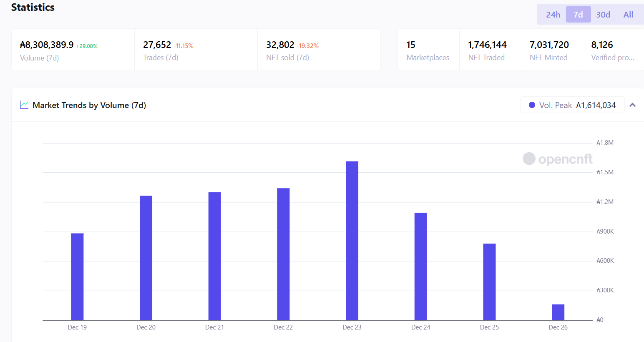Screen dimensions: 644x342
Task: Click the -19.32% NFT sold change
Action: tap(308, 46)
